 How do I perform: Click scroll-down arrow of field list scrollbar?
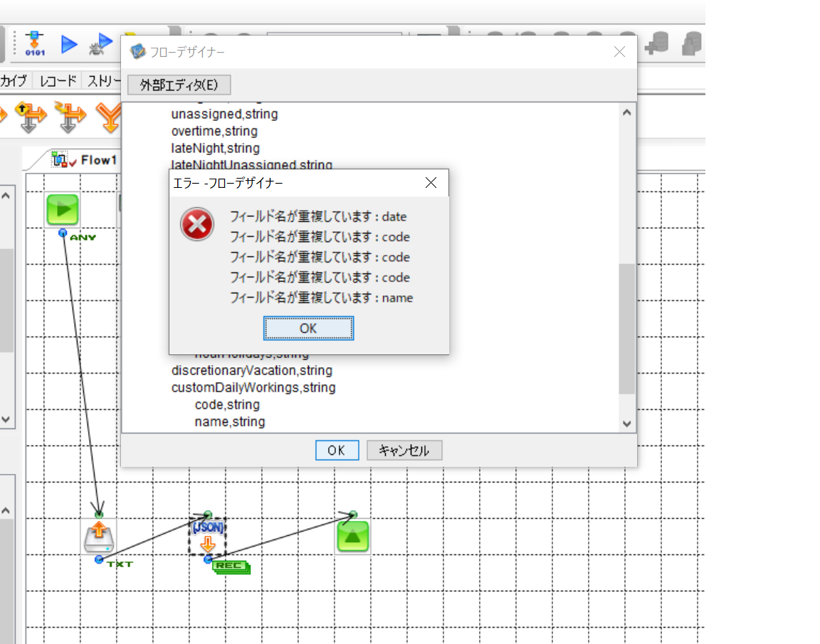[626, 423]
